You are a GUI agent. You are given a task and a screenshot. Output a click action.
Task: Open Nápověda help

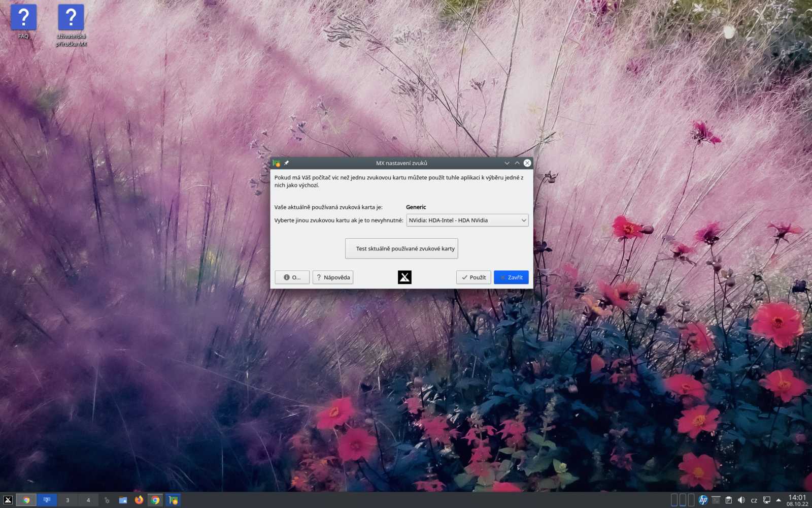(x=332, y=277)
